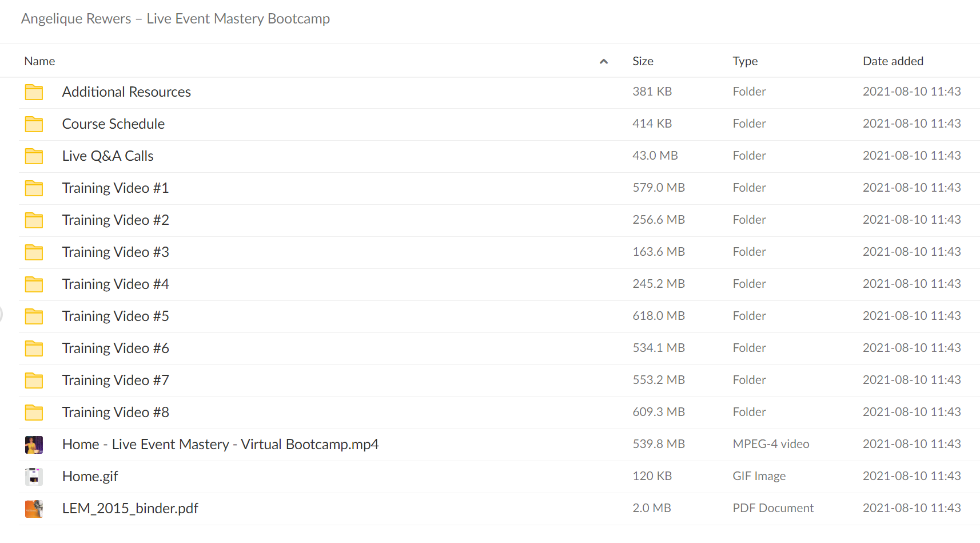Sort files by Type column header

[745, 61]
